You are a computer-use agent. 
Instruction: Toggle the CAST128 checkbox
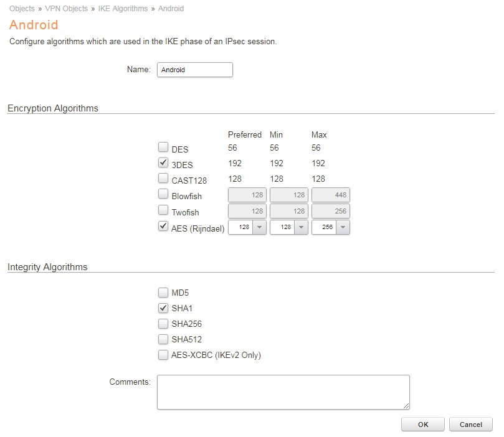[x=163, y=179]
